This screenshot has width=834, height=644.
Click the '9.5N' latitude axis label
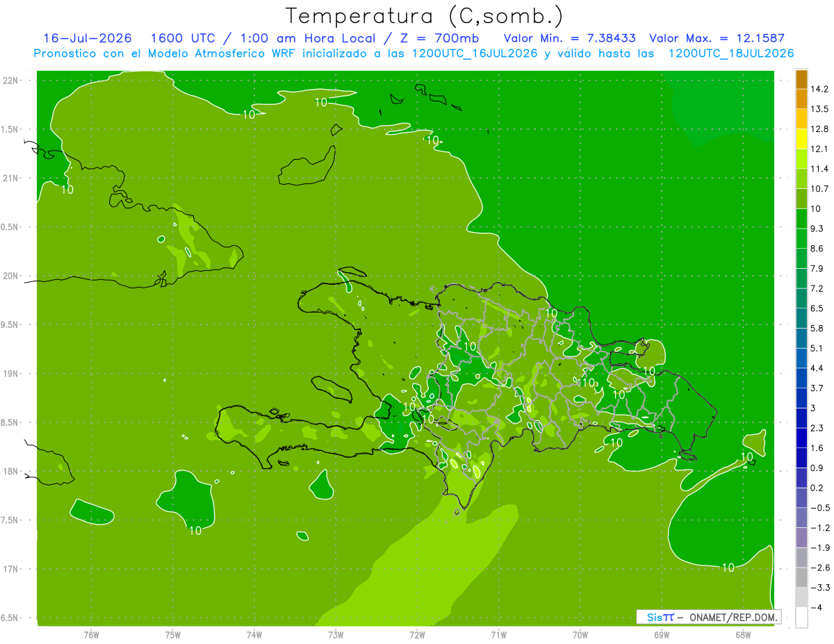pyautogui.click(x=10, y=324)
